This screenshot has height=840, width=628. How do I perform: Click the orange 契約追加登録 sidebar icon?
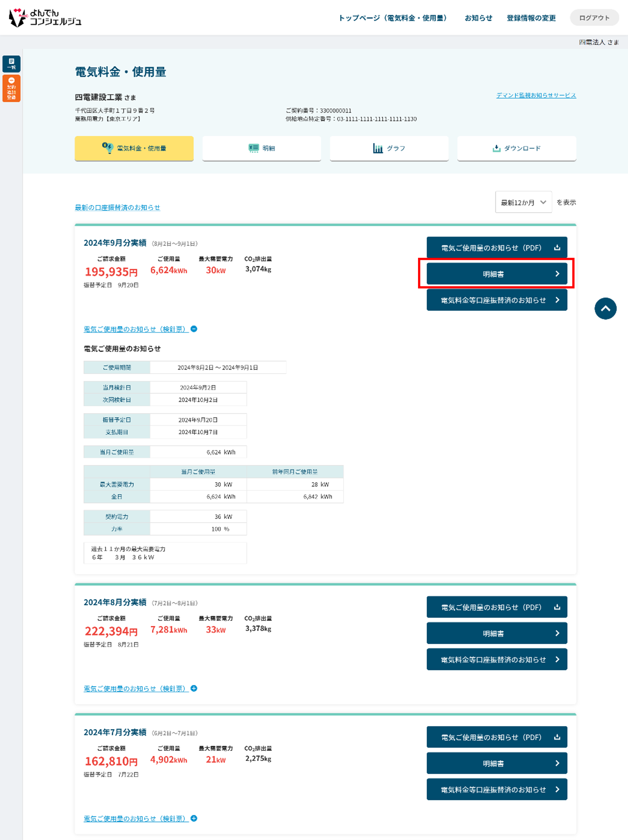click(11, 88)
